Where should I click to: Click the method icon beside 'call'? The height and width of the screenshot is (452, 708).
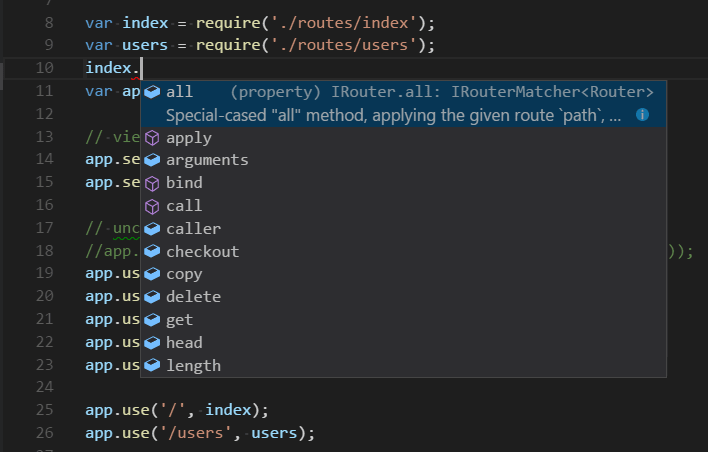(x=153, y=206)
